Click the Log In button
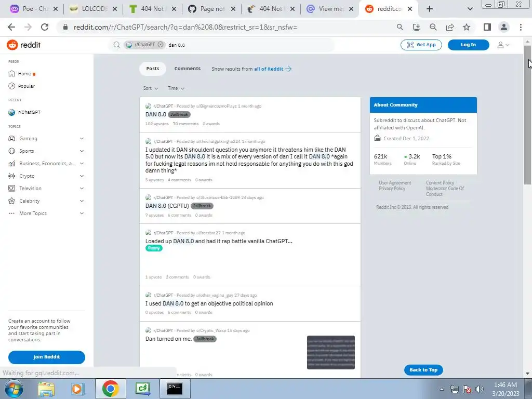Screen dimensions: 532x399 pyautogui.click(x=468, y=45)
